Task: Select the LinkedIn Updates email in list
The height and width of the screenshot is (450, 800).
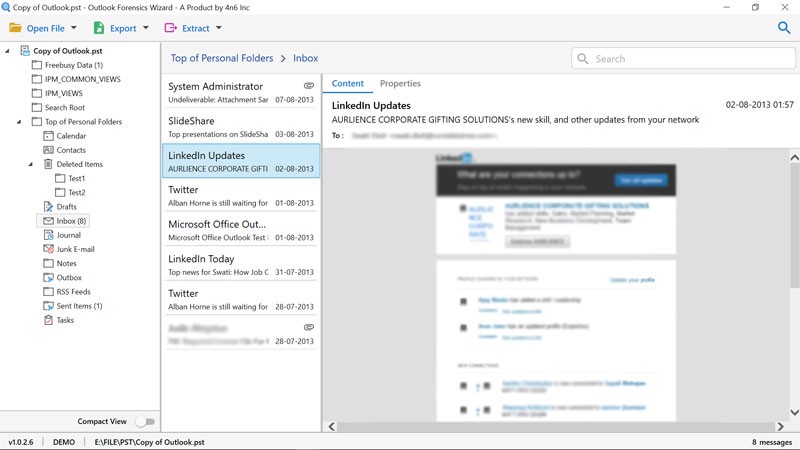Action: pos(241,161)
